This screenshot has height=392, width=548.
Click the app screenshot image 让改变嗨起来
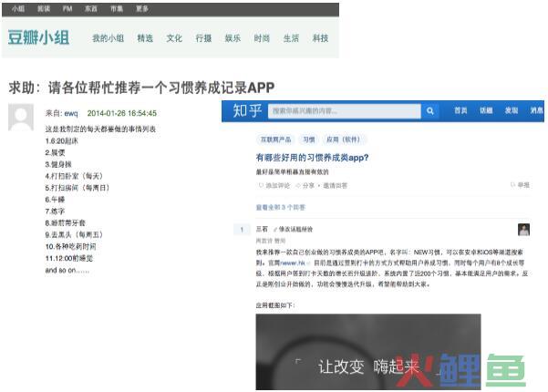pos(368,352)
